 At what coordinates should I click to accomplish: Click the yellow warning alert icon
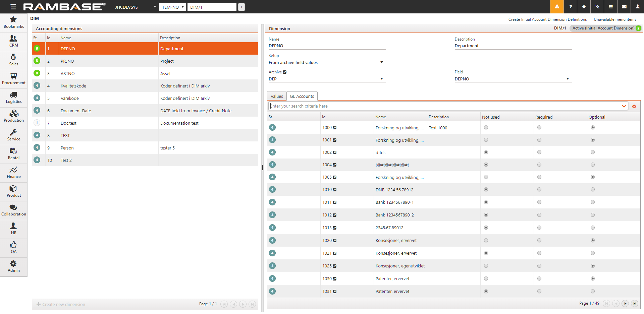click(557, 7)
